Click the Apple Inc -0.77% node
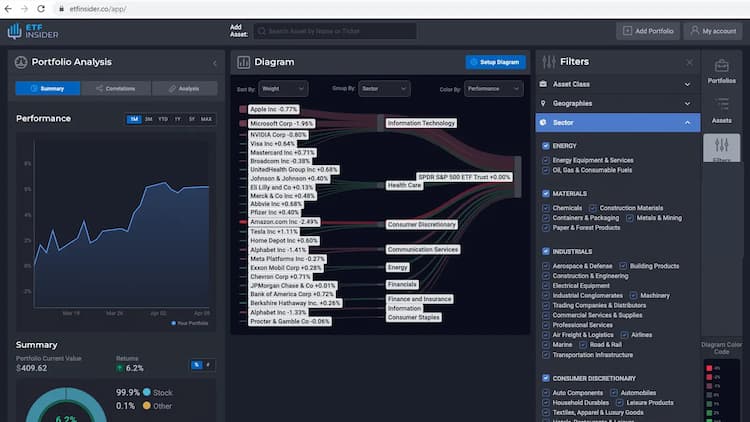Screen dimensions: 750x422 (x=274, y=109)
